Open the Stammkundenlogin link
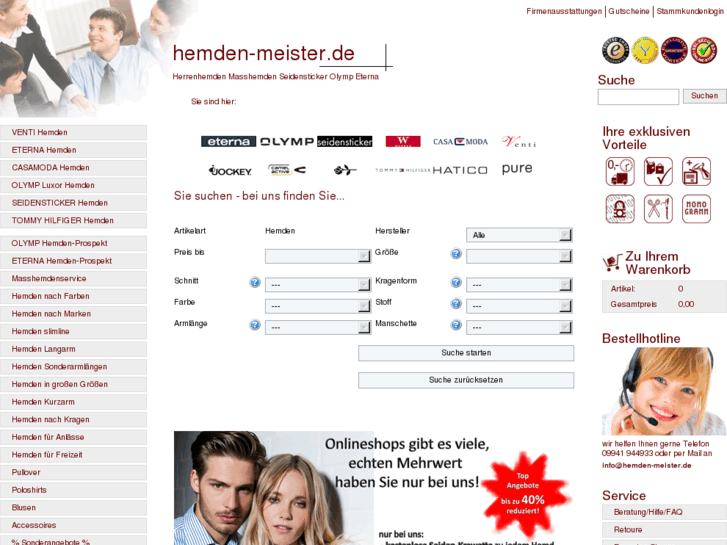The width and height of the screenshot is (727, 545). click(x=690, y=11)
